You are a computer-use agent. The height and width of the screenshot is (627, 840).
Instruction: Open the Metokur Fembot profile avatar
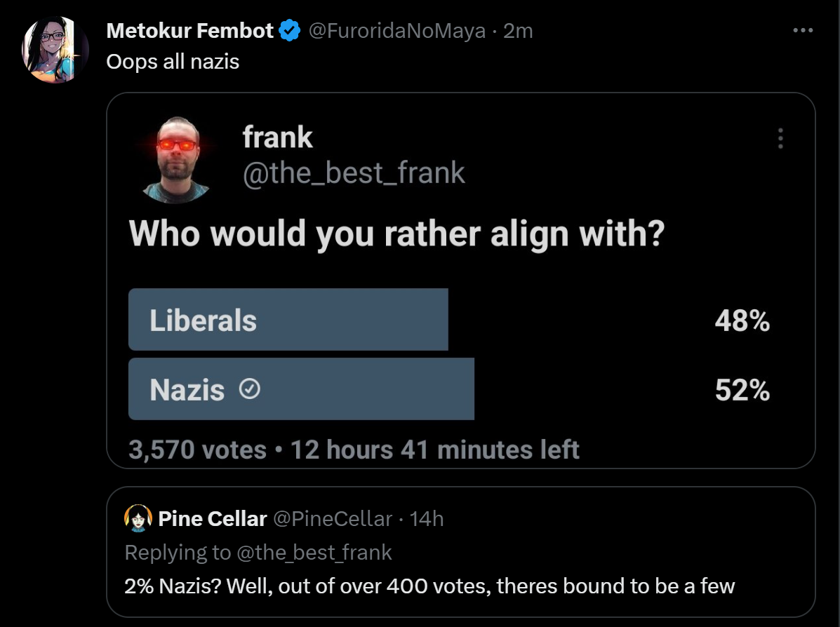point(55,50)
